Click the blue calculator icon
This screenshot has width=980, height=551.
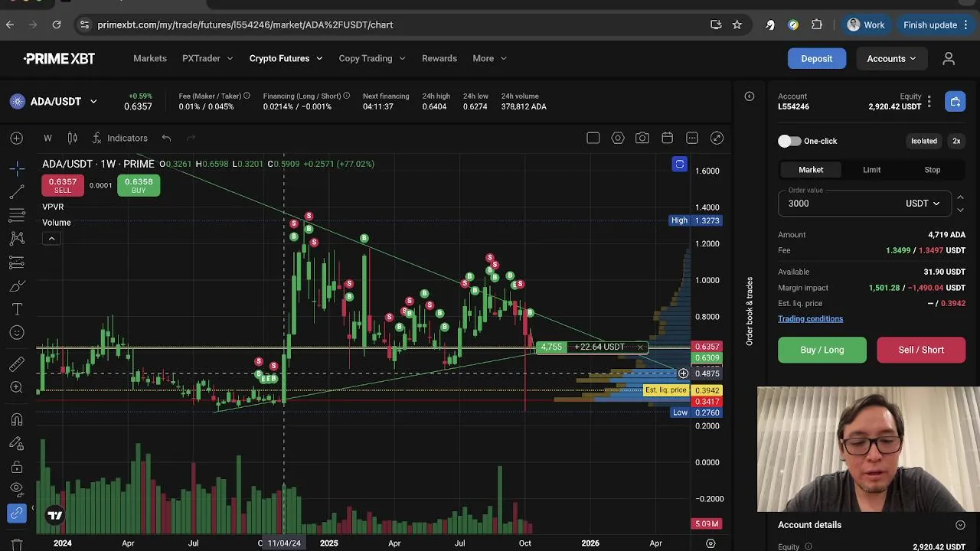click(955, 101)
